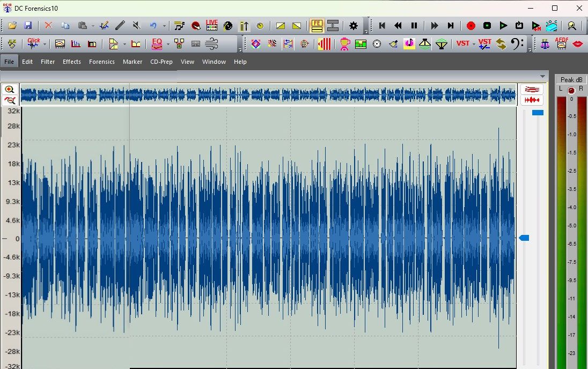Screen dimensions: 588x369
Task: Expand the small dropdown arrow above waveform
Action: click(x=542, y=77)
